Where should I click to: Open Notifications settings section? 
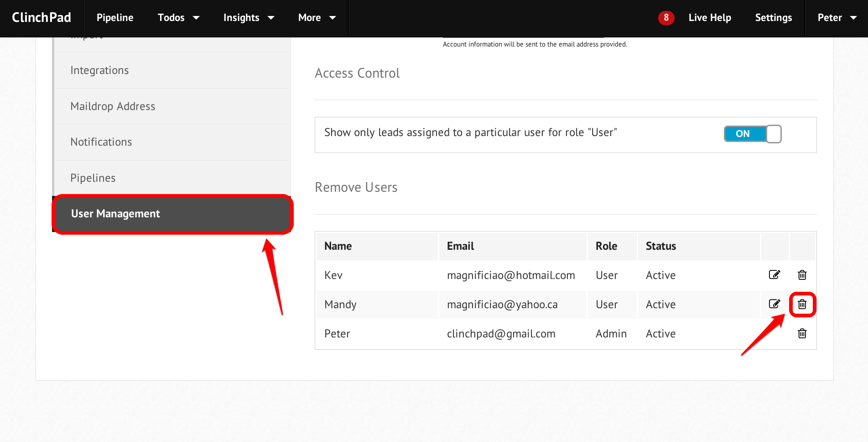pyautogui.click(x=172, y=142)
